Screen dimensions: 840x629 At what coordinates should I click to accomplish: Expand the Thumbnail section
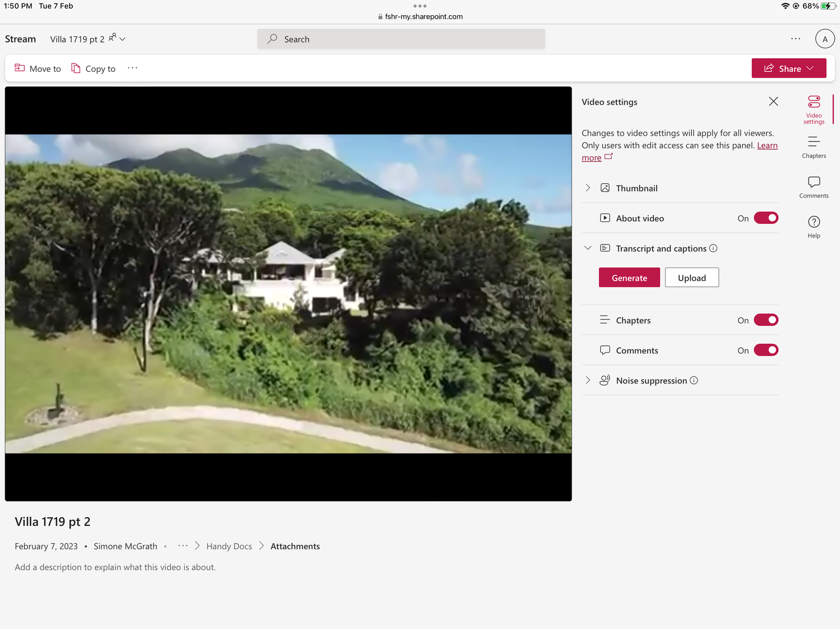click(x=588, y=188)
